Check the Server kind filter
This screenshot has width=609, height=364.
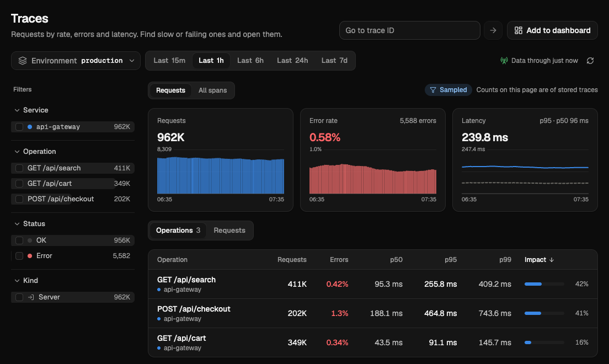[x=19, y=297]
